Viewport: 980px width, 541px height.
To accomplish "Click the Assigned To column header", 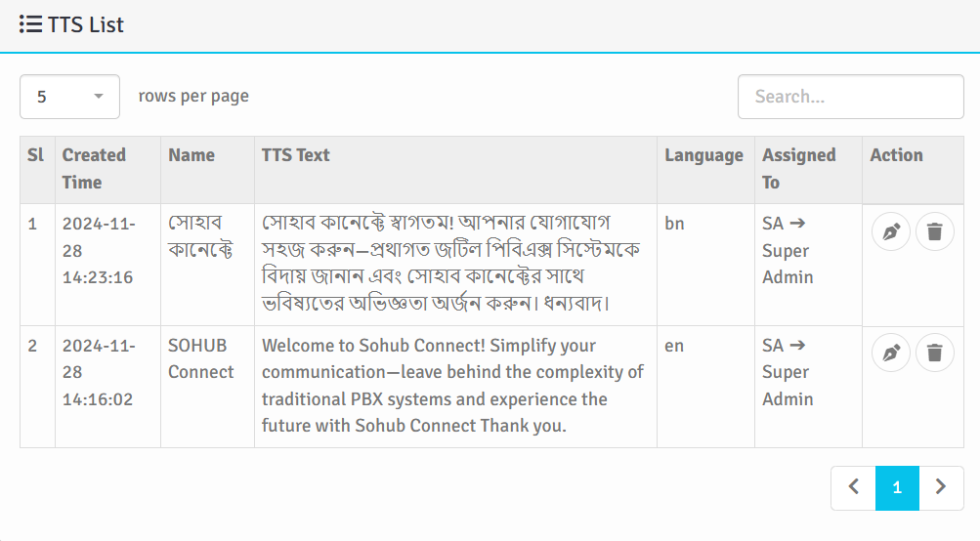I will 798,168.
